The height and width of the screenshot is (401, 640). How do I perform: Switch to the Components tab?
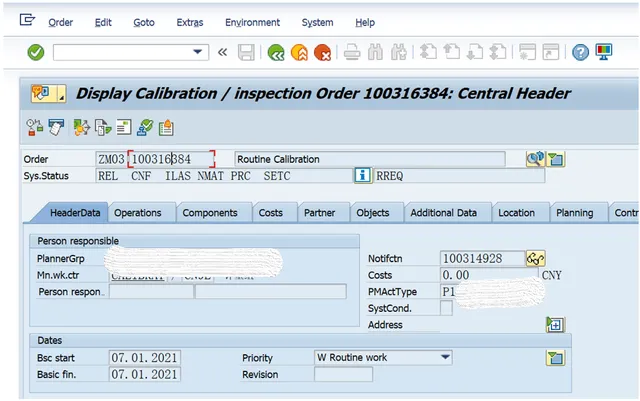coord(210,213)
